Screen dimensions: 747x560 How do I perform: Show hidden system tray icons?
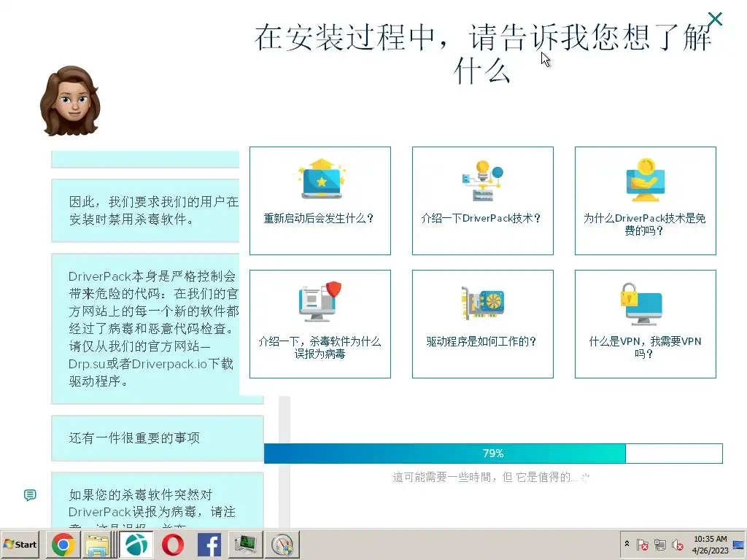pyautogui.click(x=627, y=544)
